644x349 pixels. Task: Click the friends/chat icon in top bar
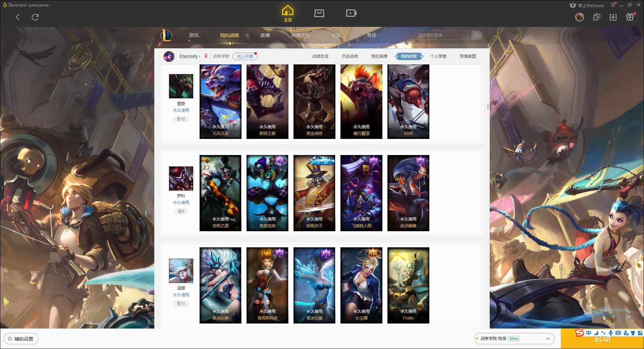[x=596, y=17]
